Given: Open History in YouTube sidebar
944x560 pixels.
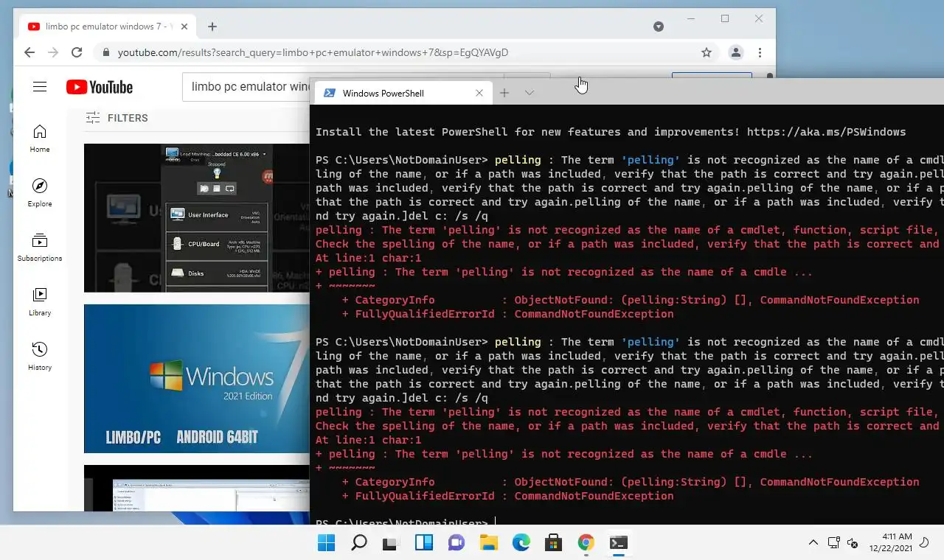Looking at the screenshot, I should 40,357.
